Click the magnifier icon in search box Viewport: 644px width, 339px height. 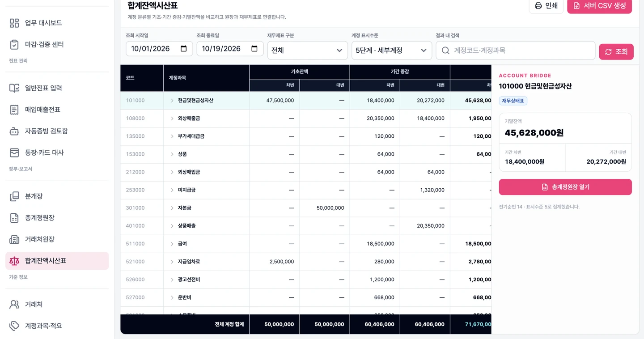[x=445, y=51]
